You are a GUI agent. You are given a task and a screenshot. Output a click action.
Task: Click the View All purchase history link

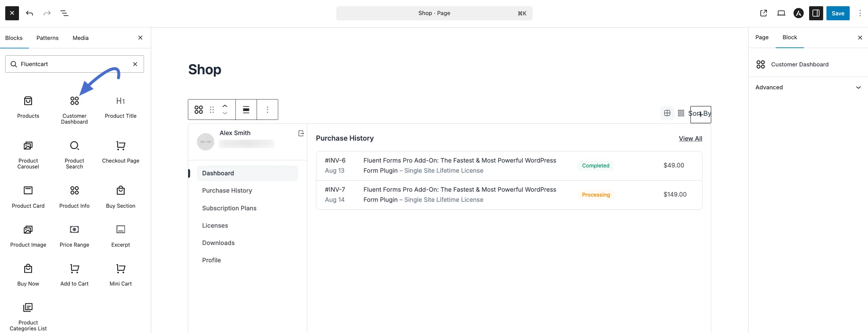click(x=690, y=138)
